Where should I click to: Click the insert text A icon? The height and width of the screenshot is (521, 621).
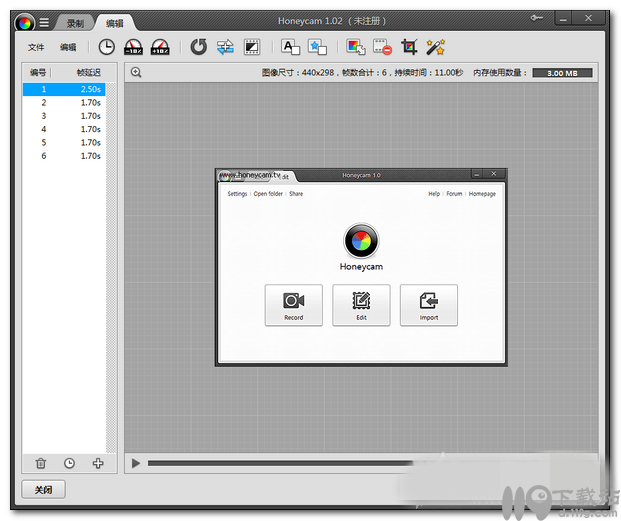[x=290, y=47]
